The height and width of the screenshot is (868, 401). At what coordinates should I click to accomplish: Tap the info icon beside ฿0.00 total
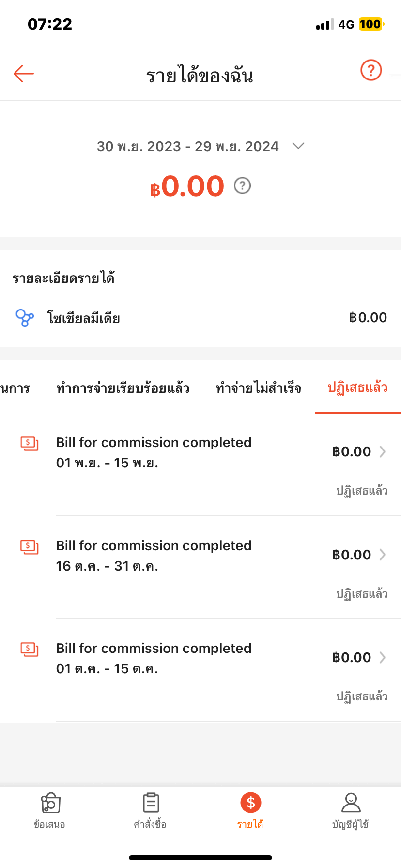242,186
